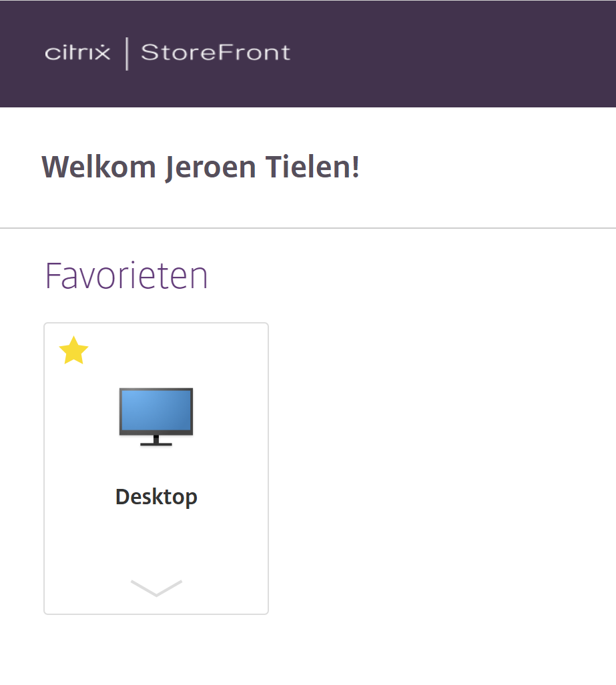Remove Desktop from favorites via star

click(x=73, y=350)
